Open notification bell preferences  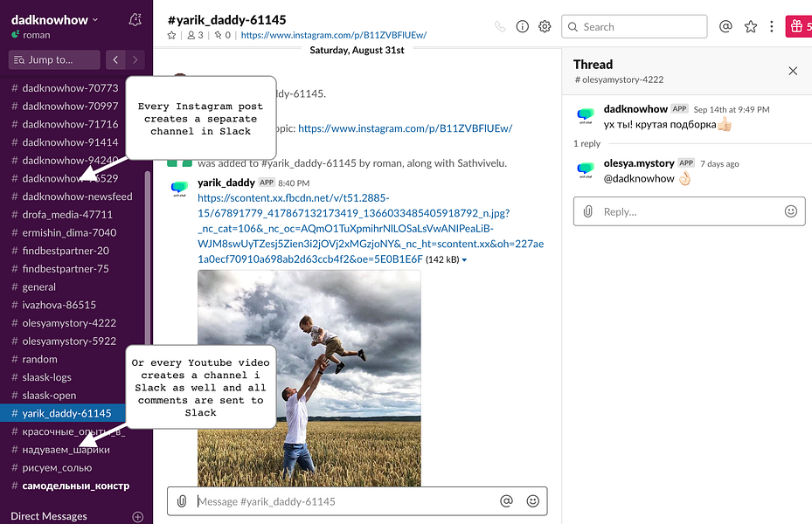(135, 20)
